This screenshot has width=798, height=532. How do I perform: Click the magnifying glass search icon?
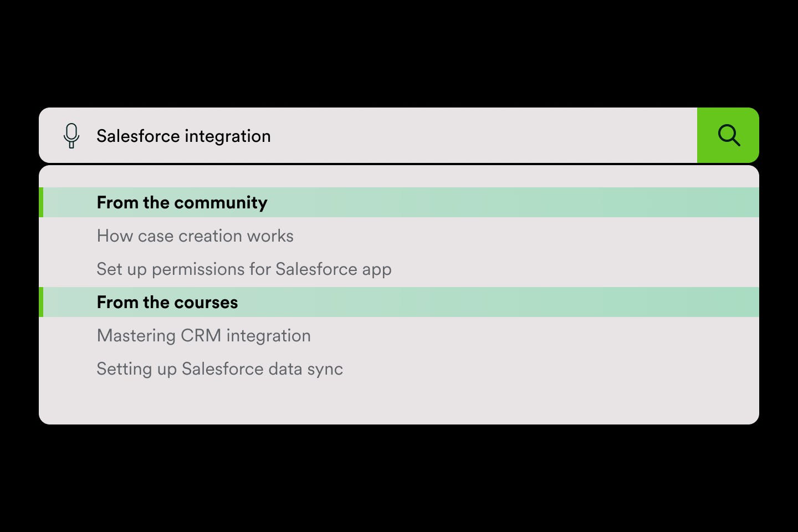728,135
